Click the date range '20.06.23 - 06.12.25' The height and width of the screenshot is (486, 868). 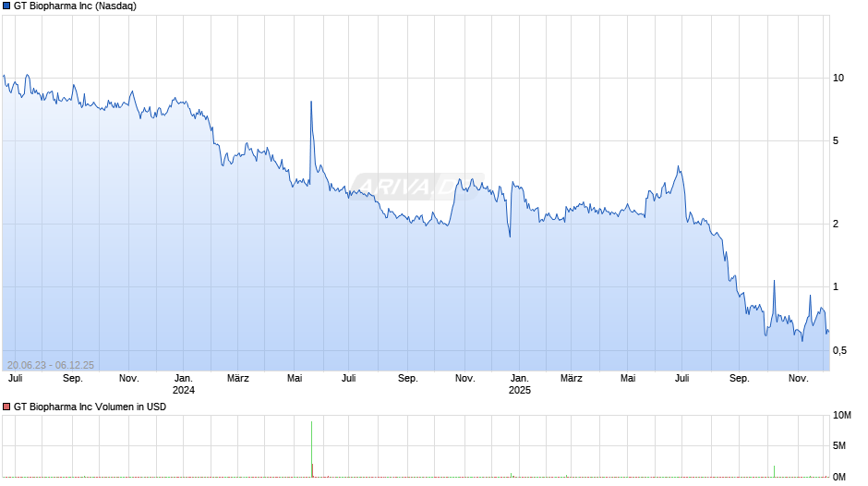(51, 365)
